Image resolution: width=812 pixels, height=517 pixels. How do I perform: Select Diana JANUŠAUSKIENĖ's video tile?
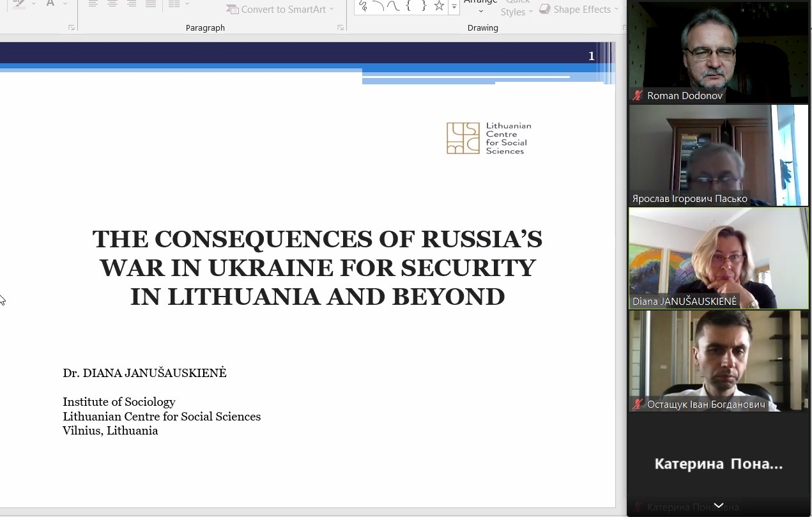pyautogui.click(x=719, y=258)
